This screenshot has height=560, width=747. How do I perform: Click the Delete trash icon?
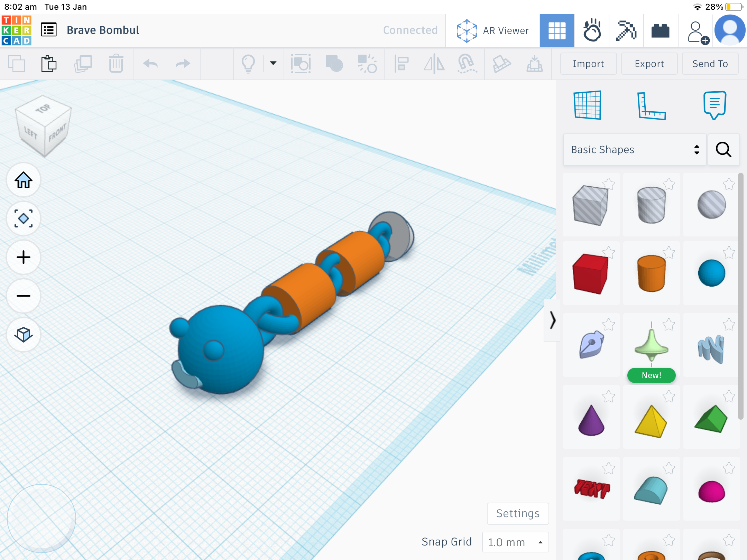pos(116,64)
